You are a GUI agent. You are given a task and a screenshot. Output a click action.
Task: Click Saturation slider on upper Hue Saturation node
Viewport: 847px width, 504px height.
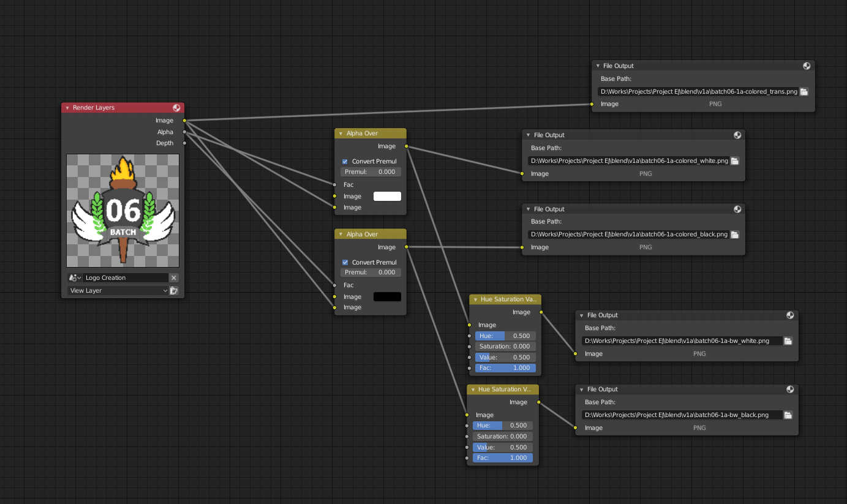tap(505, 347)
